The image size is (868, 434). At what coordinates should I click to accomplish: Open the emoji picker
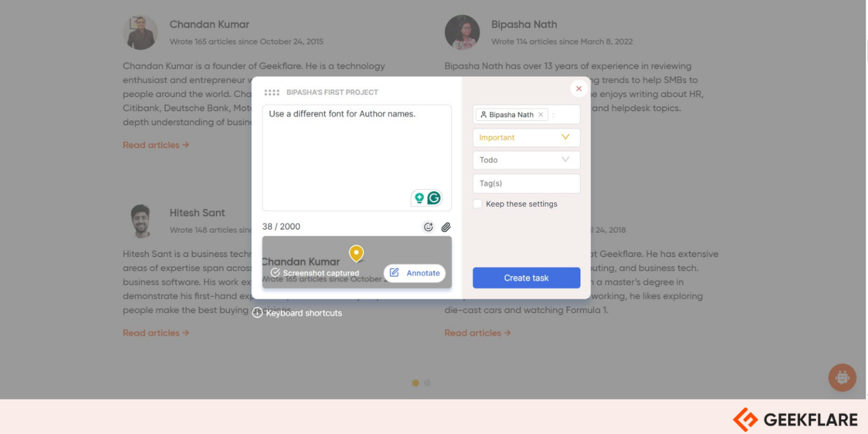428,227
